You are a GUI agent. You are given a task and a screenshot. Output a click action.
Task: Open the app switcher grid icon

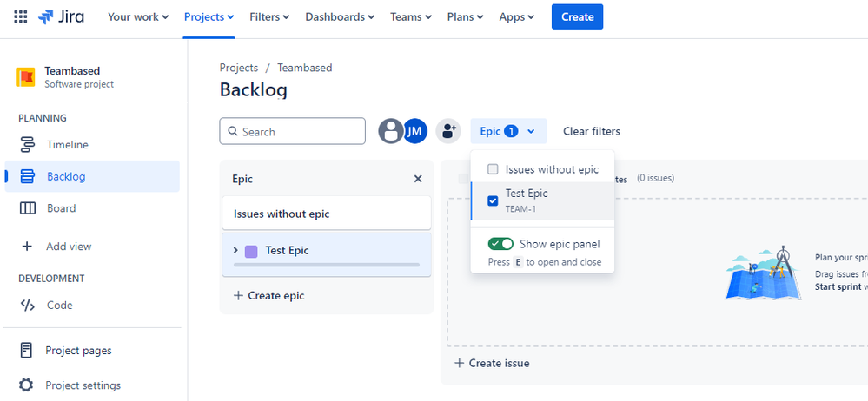(x=21, y=16)
